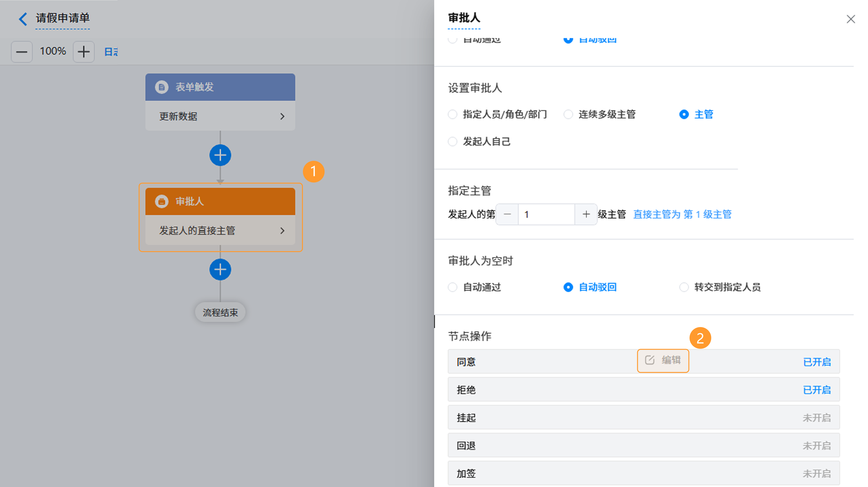Click 编辑 button on the 同意 row

pos(663,361)
